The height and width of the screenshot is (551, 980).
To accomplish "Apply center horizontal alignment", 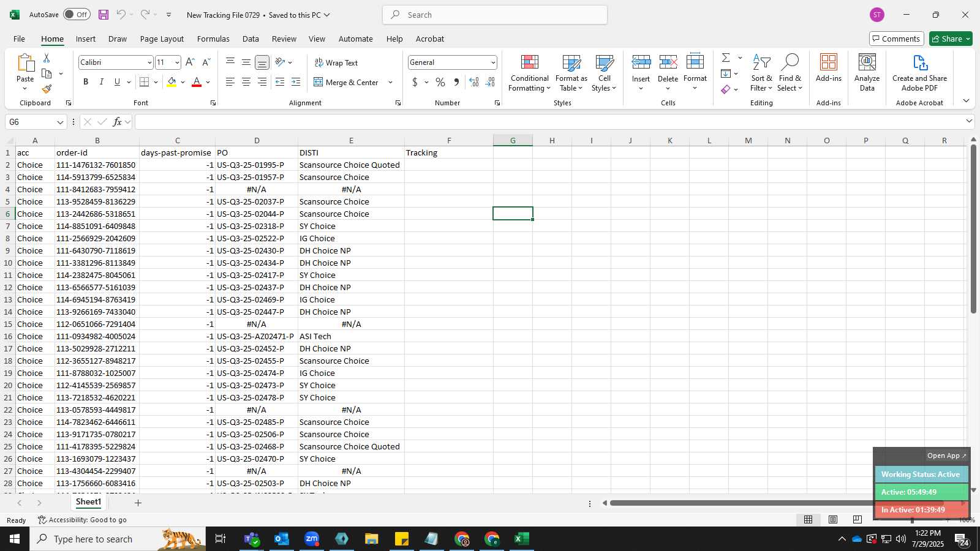I will 246,82.
